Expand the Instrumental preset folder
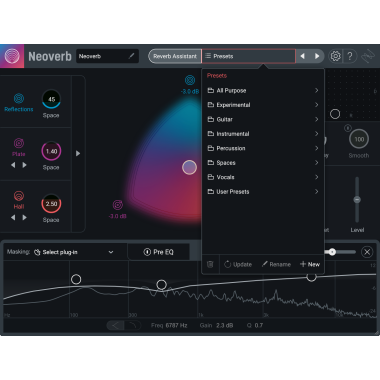 pyautogui.click(x=263, y=134)
